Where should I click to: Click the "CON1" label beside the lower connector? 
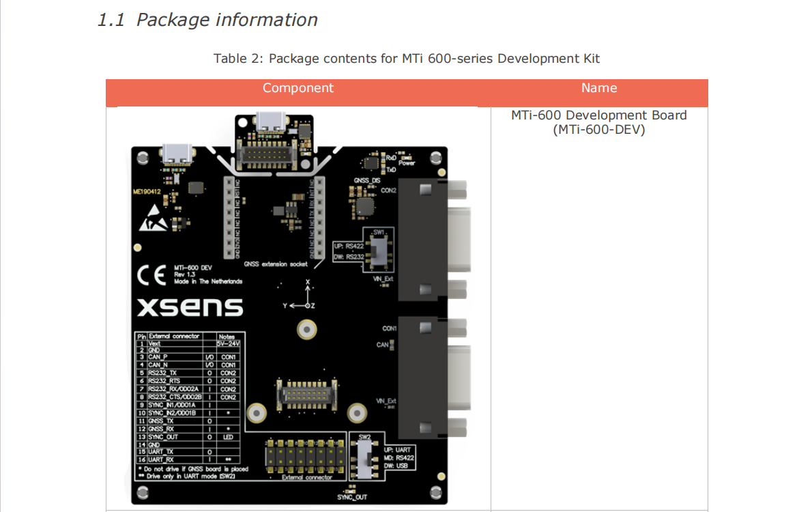(390, 328)
